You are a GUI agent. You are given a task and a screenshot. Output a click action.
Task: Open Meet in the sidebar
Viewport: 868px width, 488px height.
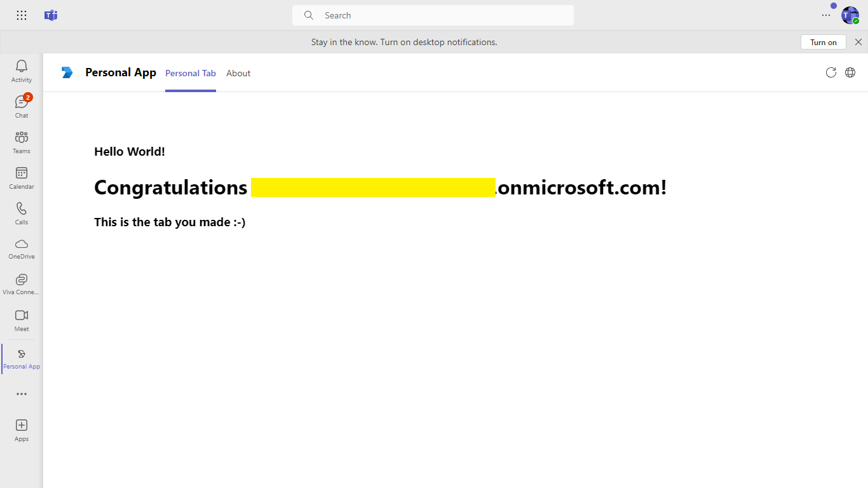22,320
